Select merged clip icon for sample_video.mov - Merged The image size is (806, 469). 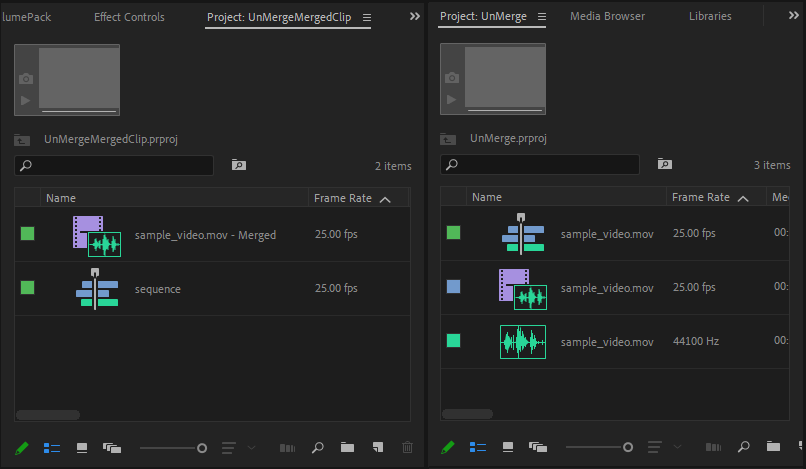tap(97, 236)
